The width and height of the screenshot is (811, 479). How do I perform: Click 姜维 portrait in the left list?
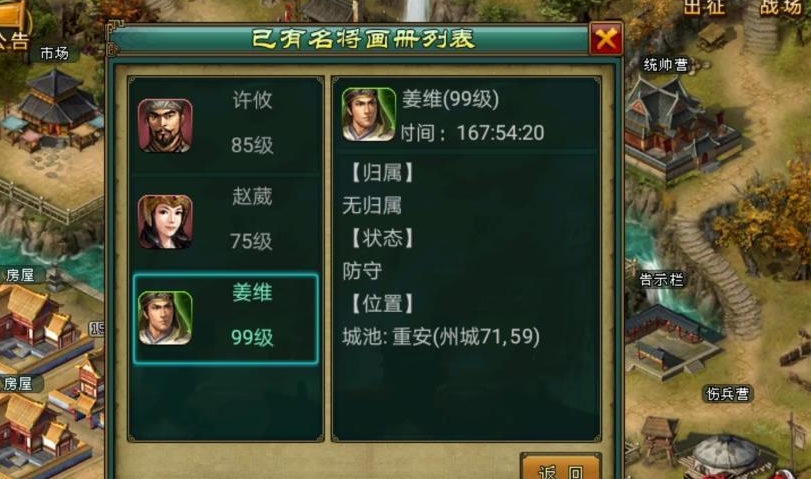coord(165,318)
